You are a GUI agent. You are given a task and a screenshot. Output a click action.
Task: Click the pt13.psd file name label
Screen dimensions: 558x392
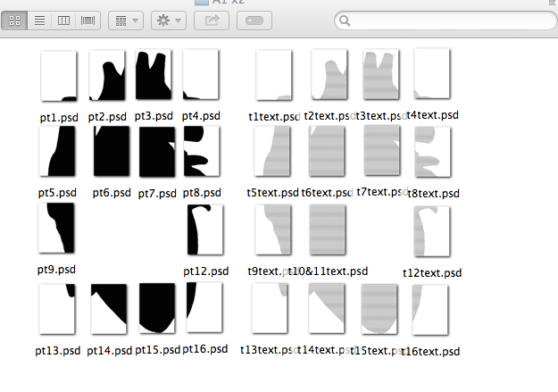58,351
